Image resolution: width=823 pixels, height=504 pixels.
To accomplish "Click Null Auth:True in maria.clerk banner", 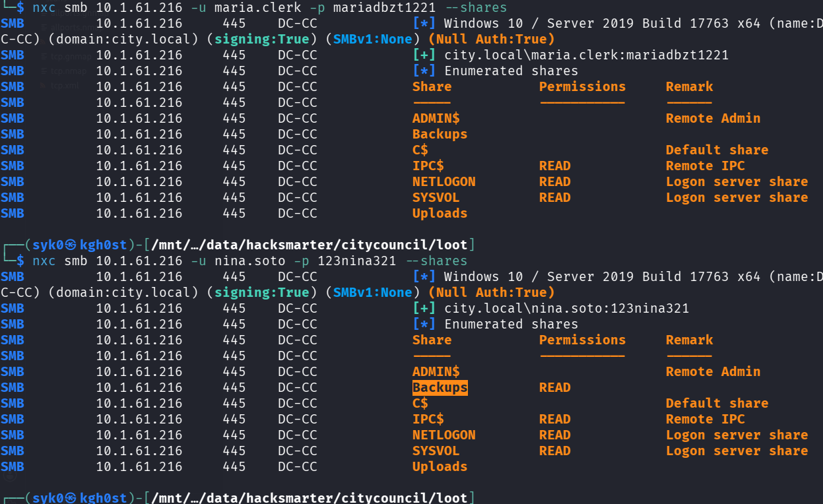I will pos(492,39).
